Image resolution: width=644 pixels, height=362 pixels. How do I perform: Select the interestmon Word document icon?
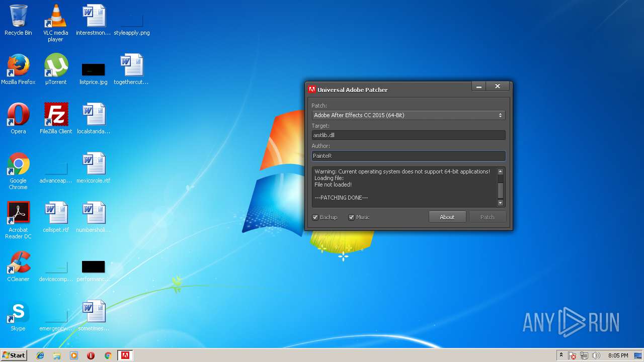click(x=93, y=20)
